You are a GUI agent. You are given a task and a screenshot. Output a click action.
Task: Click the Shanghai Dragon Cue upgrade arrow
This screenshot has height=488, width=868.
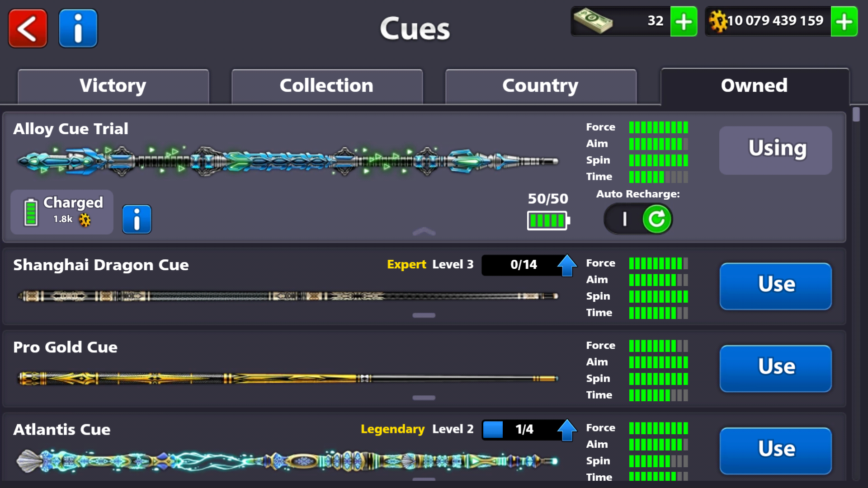[567, 265]
